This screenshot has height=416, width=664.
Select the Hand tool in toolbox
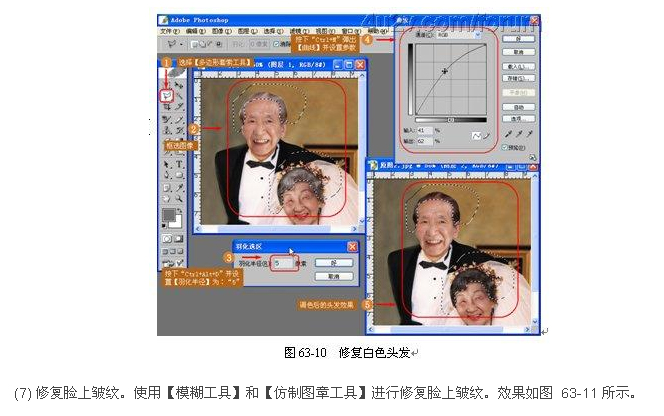[166, 199]
